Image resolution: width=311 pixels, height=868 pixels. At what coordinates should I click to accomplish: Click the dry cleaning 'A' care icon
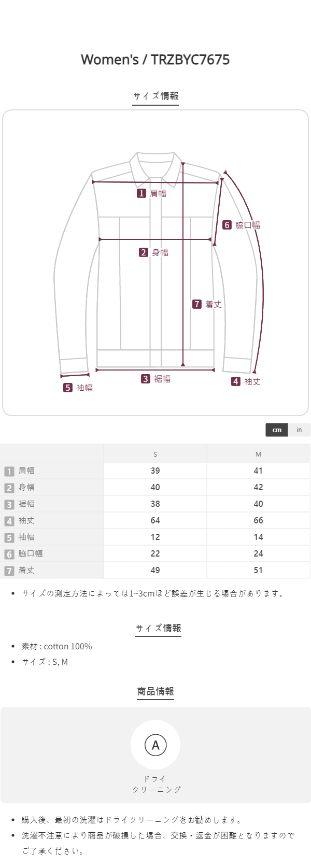click(x=155, y=745)
